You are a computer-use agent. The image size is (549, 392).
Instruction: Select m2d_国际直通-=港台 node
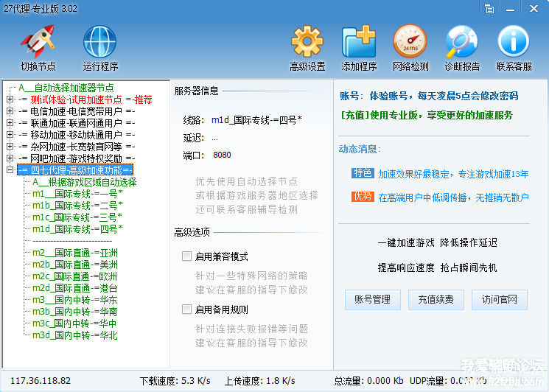point(75,288)
